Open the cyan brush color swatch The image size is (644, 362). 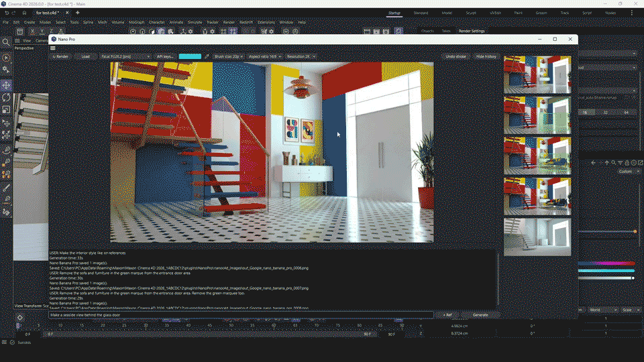point(190,56)
